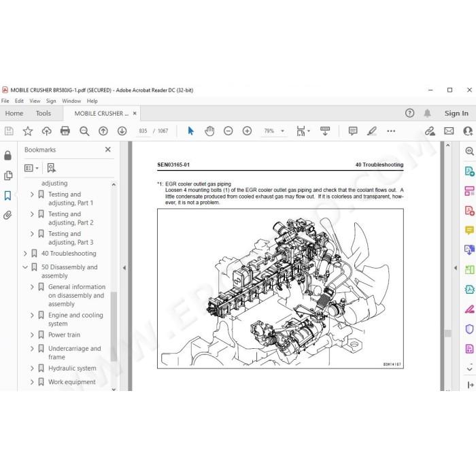Open the Window menu
The image size is (476, 476).
71,101
